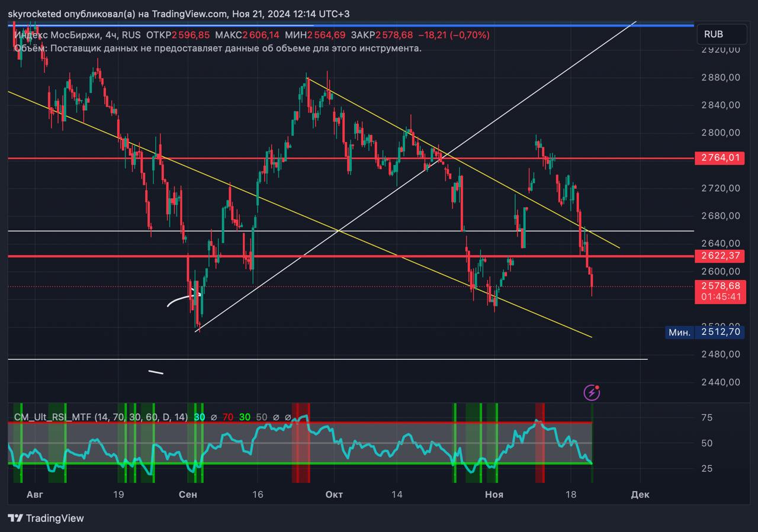Click the 2622,37 red price label
758x532 pixels.
pyautogui.click(x=720, y=256)
